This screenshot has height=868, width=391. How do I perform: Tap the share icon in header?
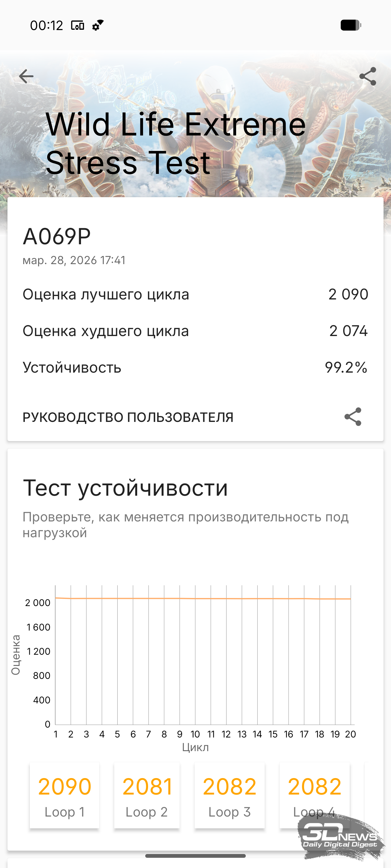pos(367,77)
